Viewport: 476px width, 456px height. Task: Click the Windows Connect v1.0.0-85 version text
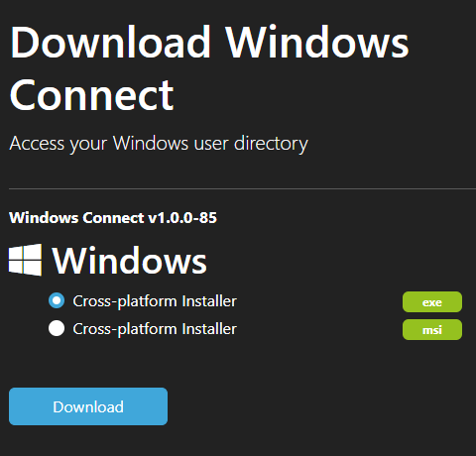point(113,218)
